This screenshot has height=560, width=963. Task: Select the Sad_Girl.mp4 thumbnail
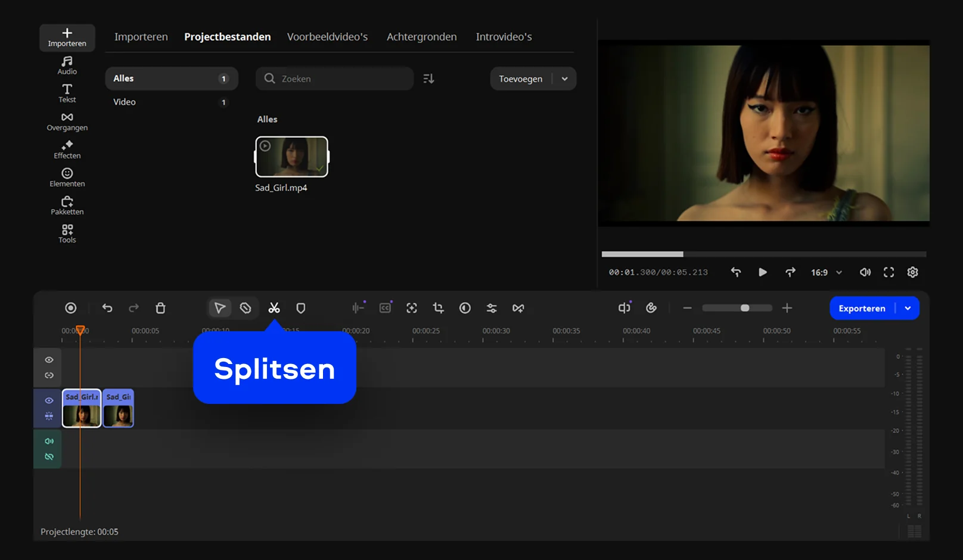(291, 157)
